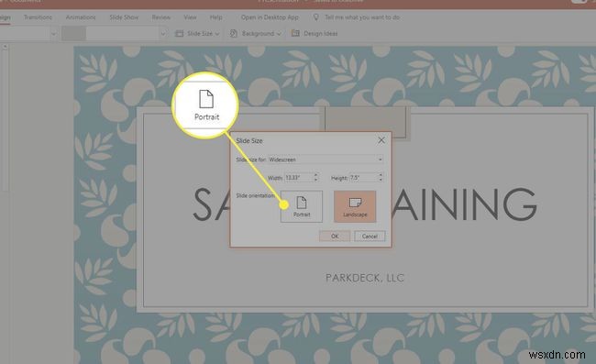Open the Slide size for Widescreen dropdown
The image size is (596, 364).
tap(326, 160)
